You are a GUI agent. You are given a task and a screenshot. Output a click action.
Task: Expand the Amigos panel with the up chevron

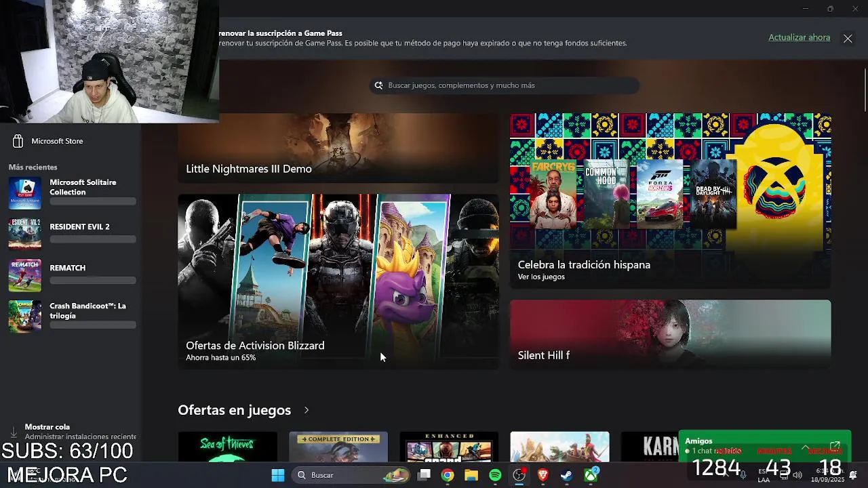[806, 447]
